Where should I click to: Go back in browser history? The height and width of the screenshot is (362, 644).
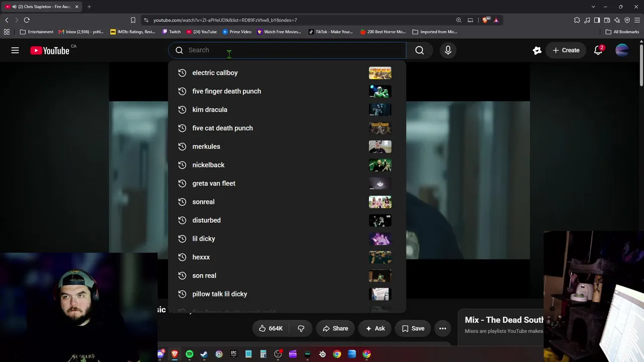coord(7,20)
